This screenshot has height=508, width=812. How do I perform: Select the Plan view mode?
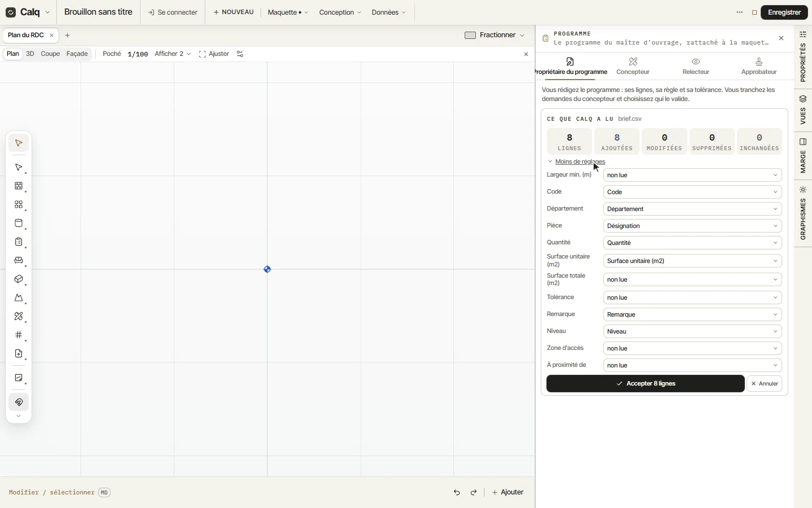pos(13,54)
